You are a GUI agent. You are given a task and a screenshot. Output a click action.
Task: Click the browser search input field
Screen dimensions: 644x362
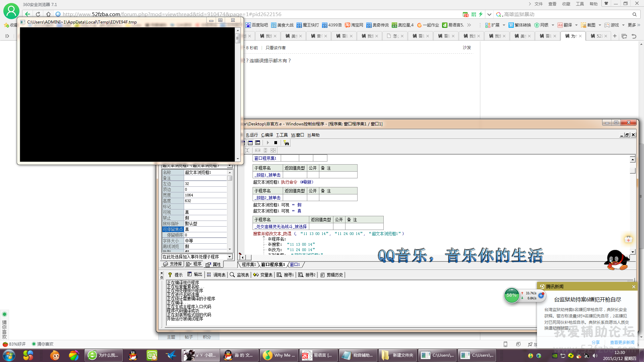tap(567, 14)
